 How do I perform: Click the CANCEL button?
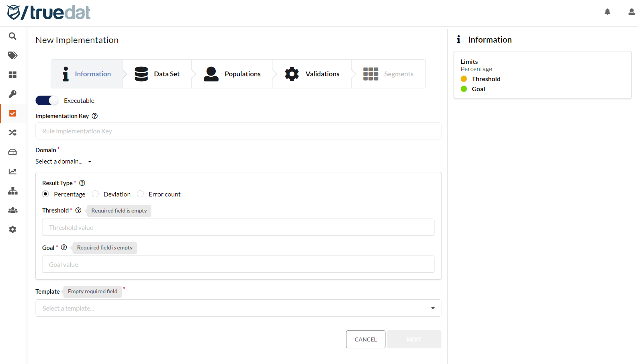pos(365,339)
